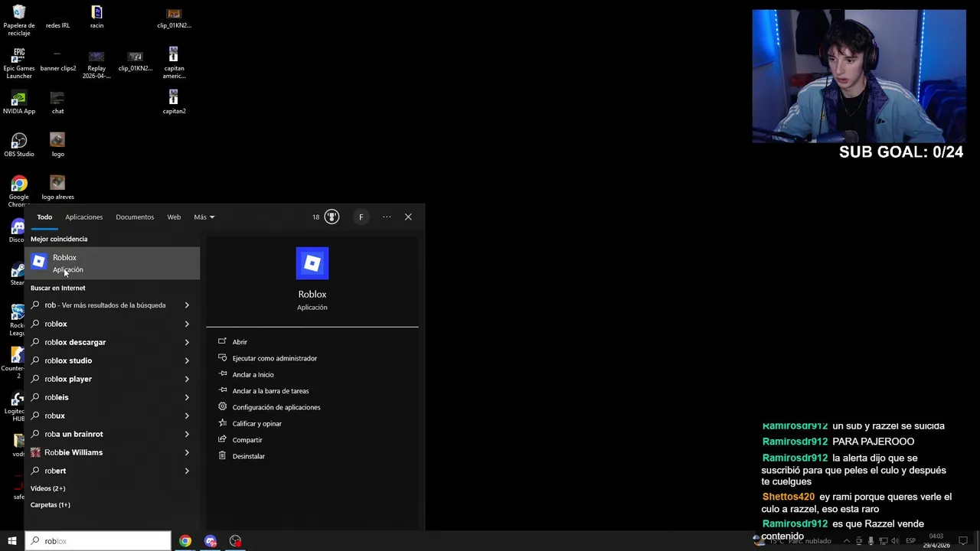Click the volume speaker tray icon
980x551 pixels.
click(895, 541)
